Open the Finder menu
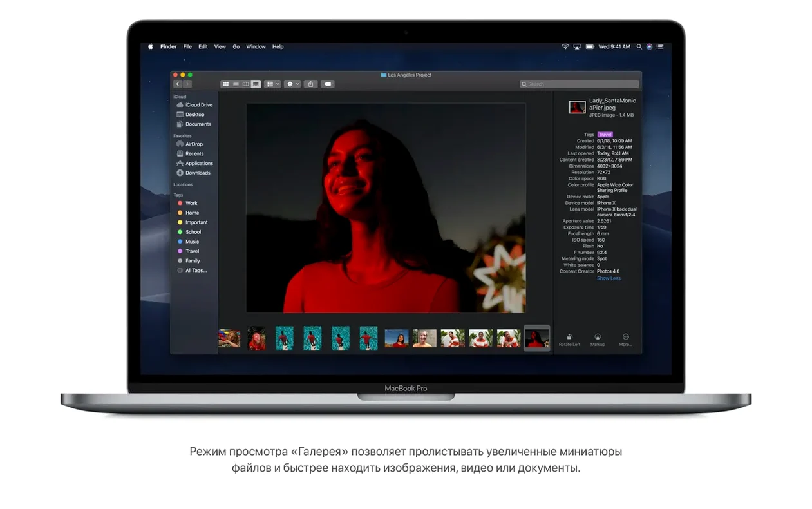This screenshot has height=509, width=812. (168, 46)
